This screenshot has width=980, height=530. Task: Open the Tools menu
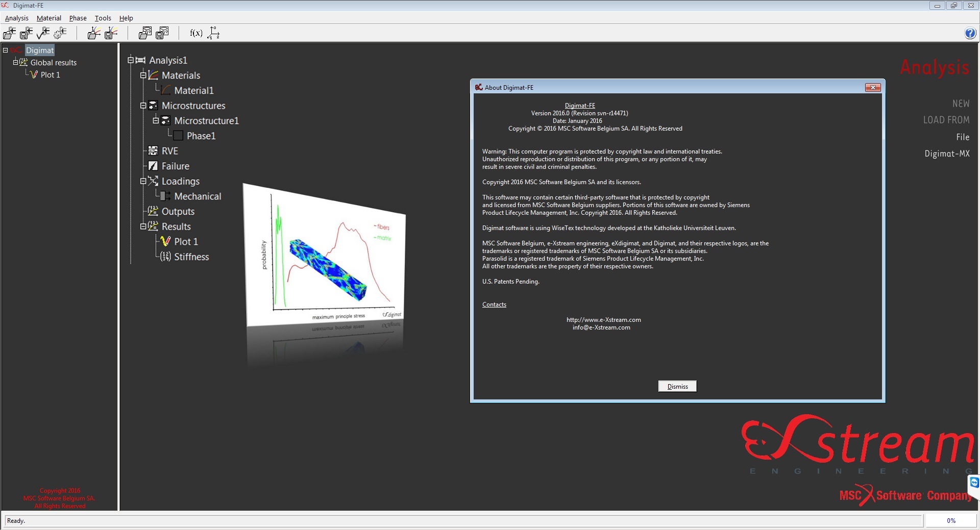tap(103, 18)
